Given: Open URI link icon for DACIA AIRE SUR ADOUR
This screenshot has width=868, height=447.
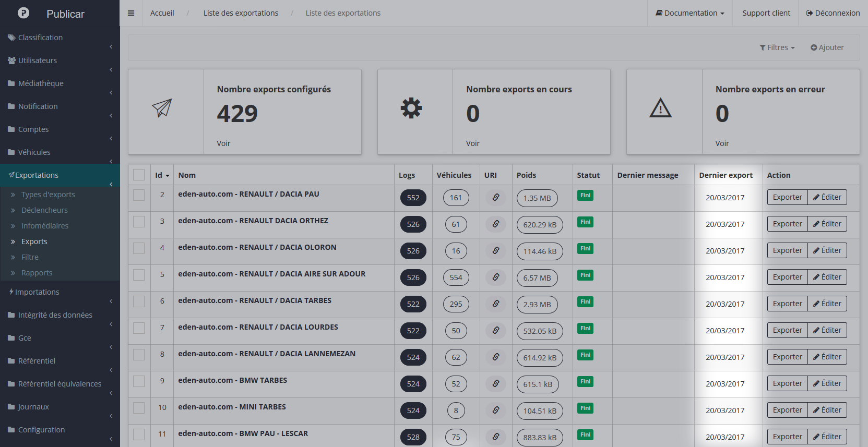Looking at the screenshot, I should (x=496, y=277).
